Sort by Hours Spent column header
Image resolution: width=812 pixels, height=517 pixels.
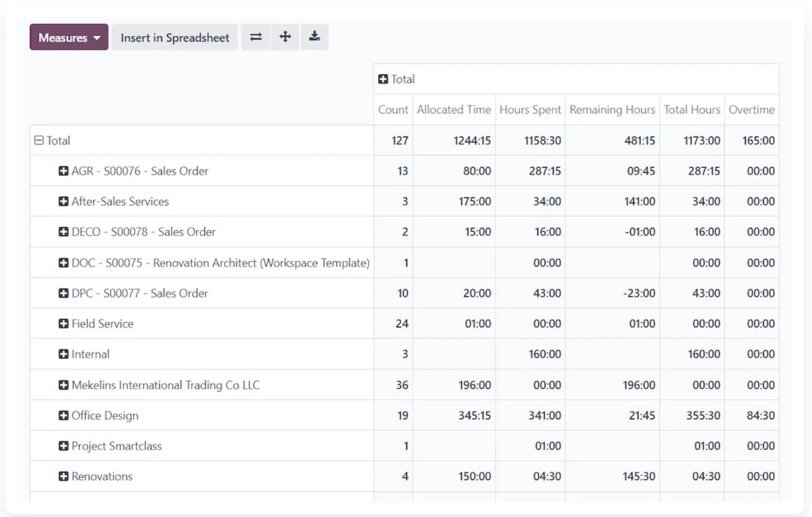point(531,110)
